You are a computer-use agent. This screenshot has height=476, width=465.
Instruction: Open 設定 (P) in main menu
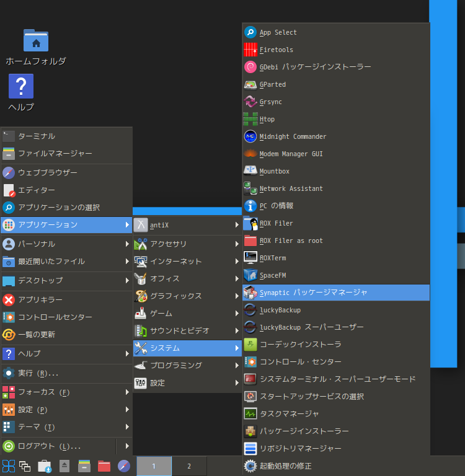click(66, 410)
